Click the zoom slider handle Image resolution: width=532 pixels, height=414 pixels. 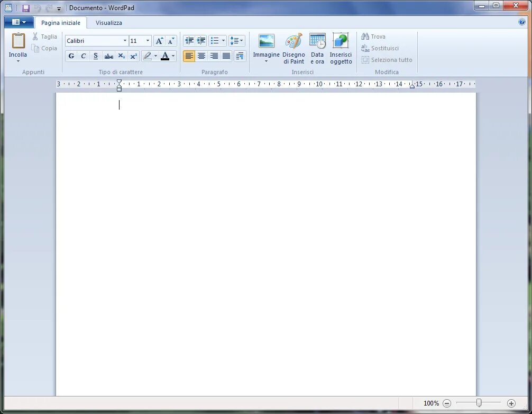pos(479,403)
